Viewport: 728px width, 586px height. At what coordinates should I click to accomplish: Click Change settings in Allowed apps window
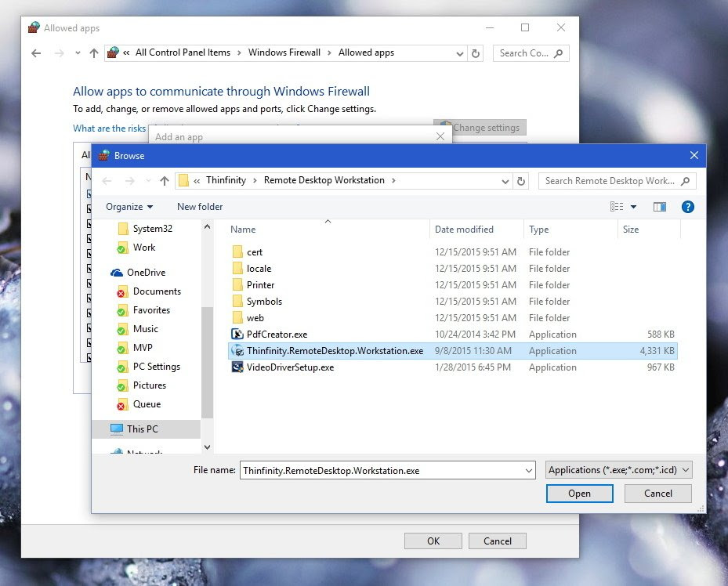point(480,127)
